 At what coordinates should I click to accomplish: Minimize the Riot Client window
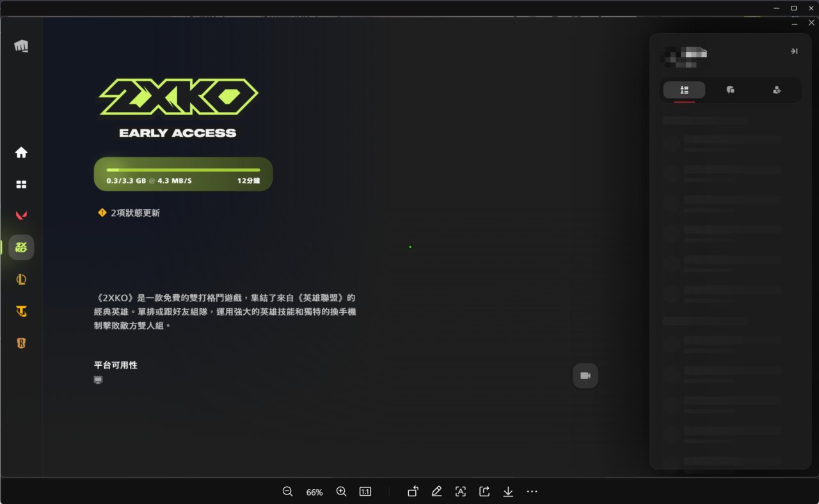(795, 23)
